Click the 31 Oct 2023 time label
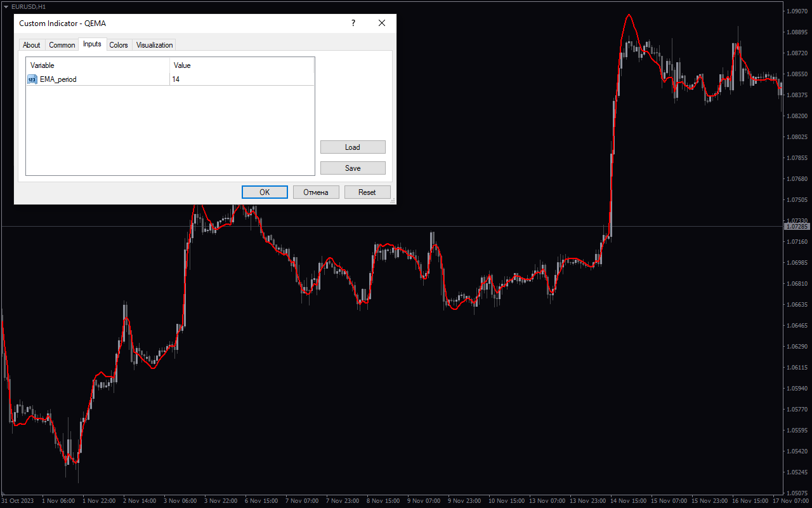 (16, 500)
